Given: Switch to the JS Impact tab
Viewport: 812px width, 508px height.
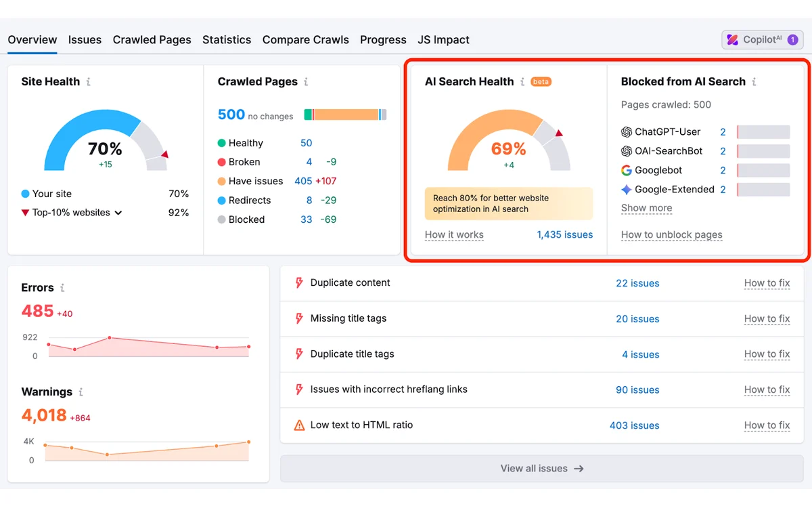Looking at the screenshot, I should (444, 40).
